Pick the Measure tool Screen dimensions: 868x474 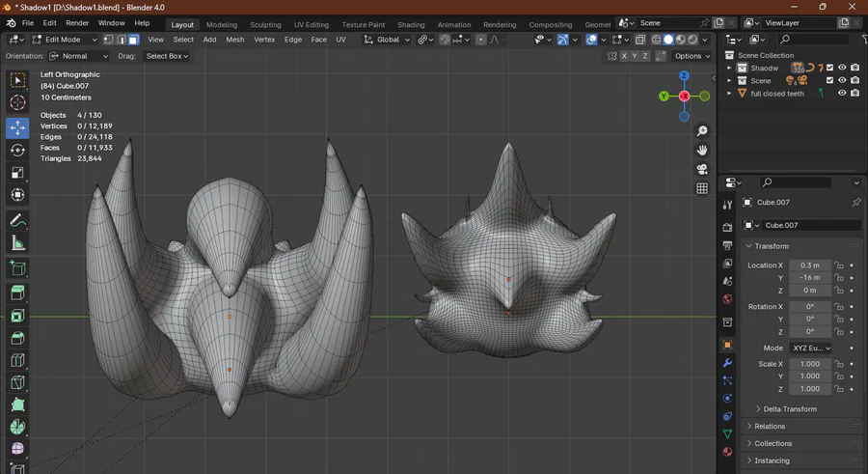point(17,244)
